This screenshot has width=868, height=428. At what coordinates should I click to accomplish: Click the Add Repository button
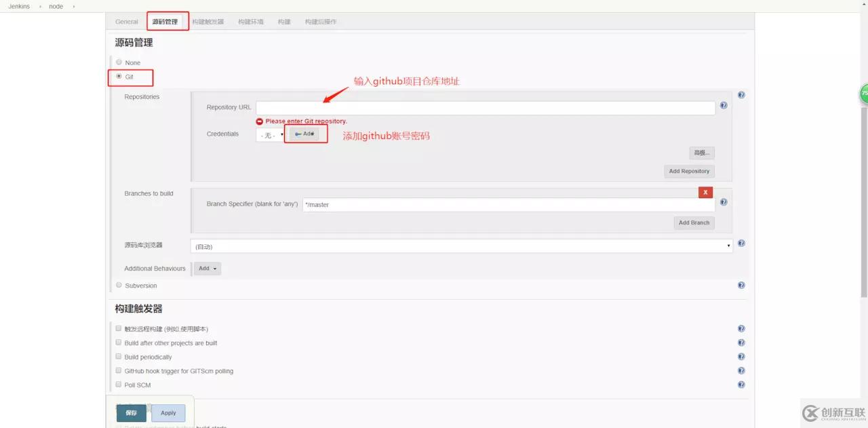tap(689, 171)
